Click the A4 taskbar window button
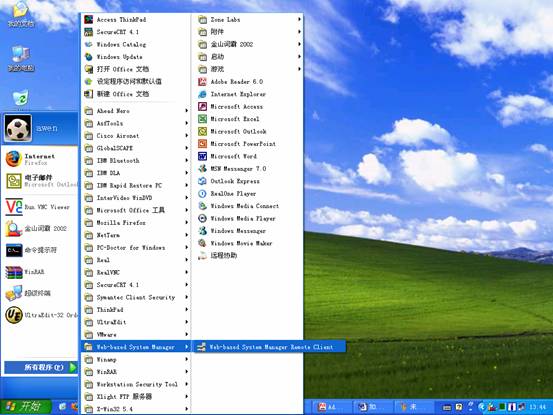The height and width of the screenshot is (415, 553). pos(333,407)
